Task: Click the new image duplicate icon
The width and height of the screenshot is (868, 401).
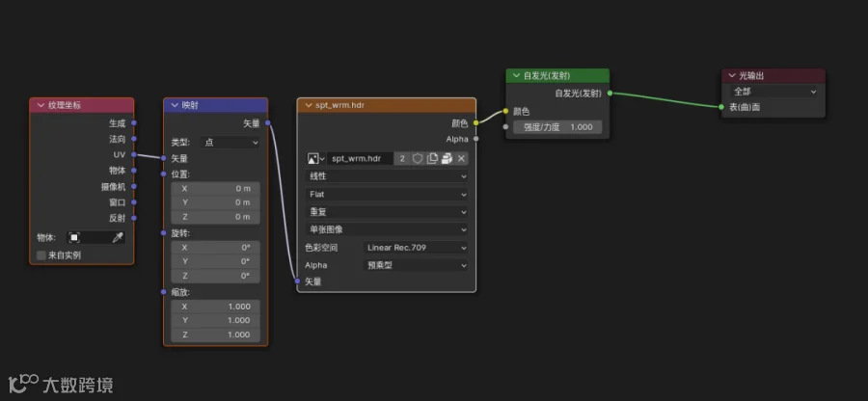Action: [x=432, y=159]
